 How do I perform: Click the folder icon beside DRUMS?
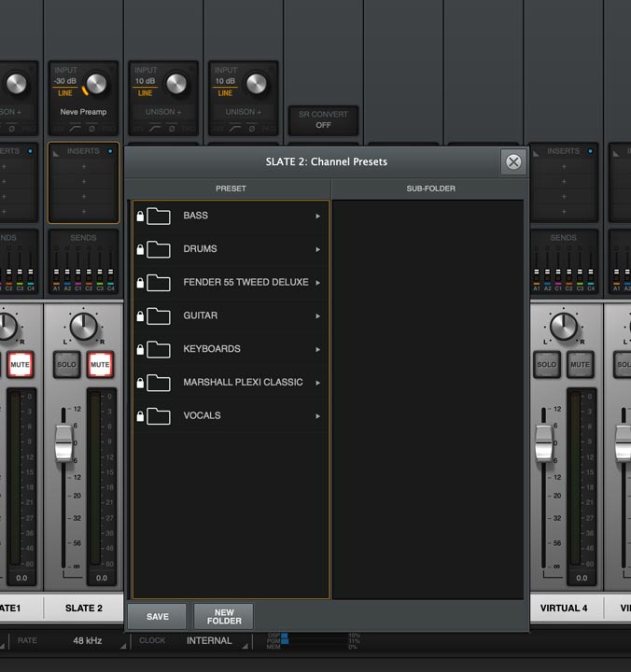pyautogui.click(x=158, y=249)
